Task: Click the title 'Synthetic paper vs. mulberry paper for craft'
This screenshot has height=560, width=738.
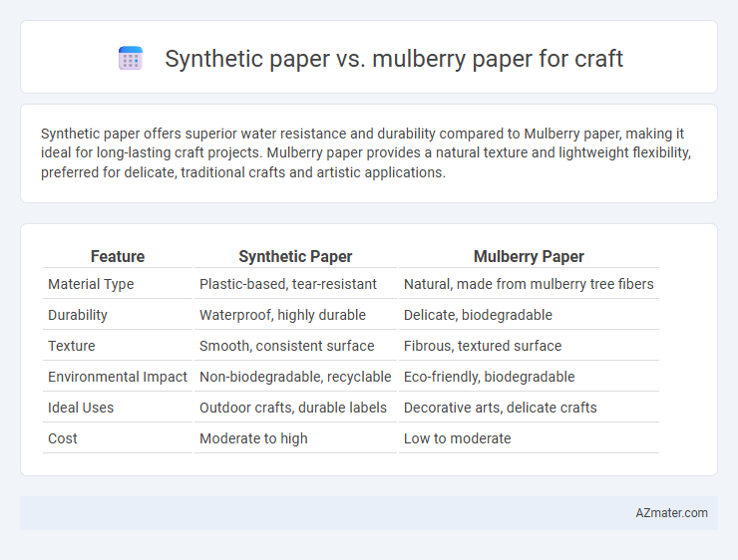Action: point(394,59)
